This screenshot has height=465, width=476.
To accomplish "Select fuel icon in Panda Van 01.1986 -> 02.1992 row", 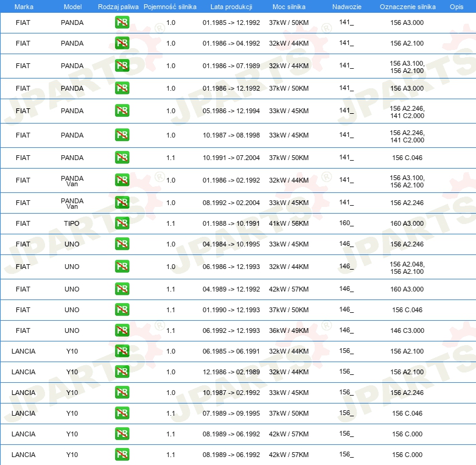I will coord(122,180).
